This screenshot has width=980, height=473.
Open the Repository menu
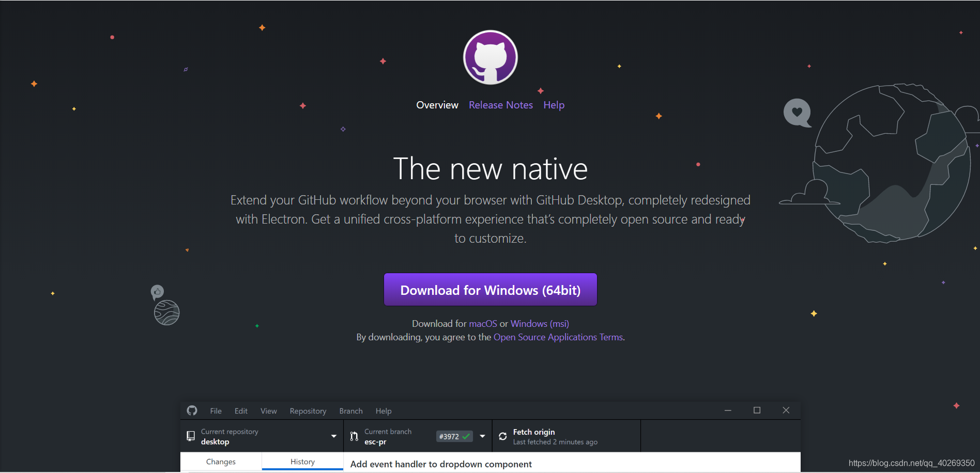[x=308, y=411]
